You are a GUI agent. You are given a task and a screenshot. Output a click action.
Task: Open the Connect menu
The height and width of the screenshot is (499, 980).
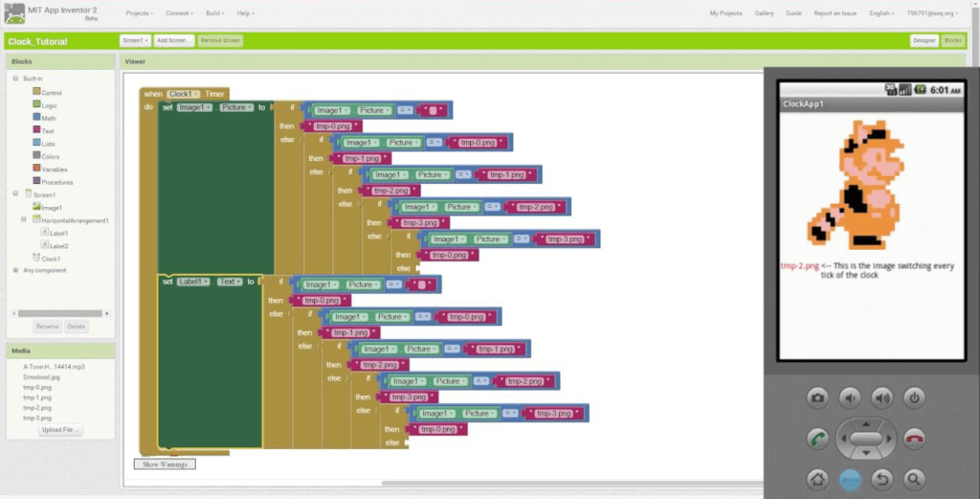(x=179, y=13)
